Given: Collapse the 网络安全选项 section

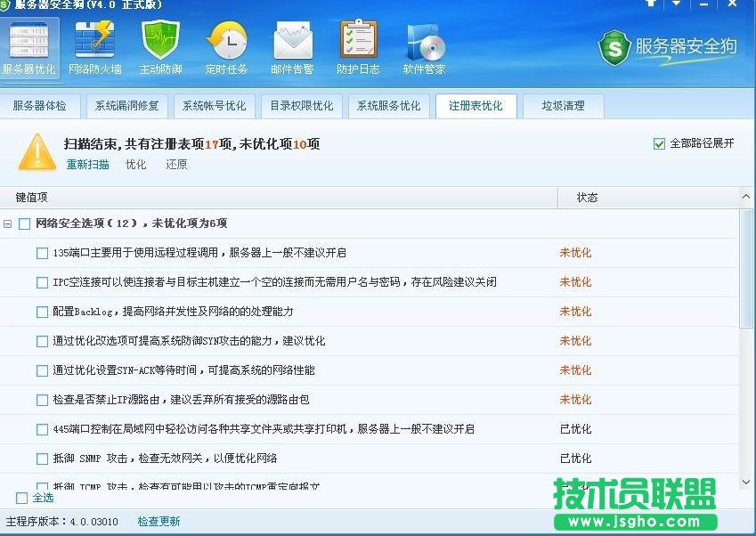Looking at the screenshot, I should [x=9, y=223].
